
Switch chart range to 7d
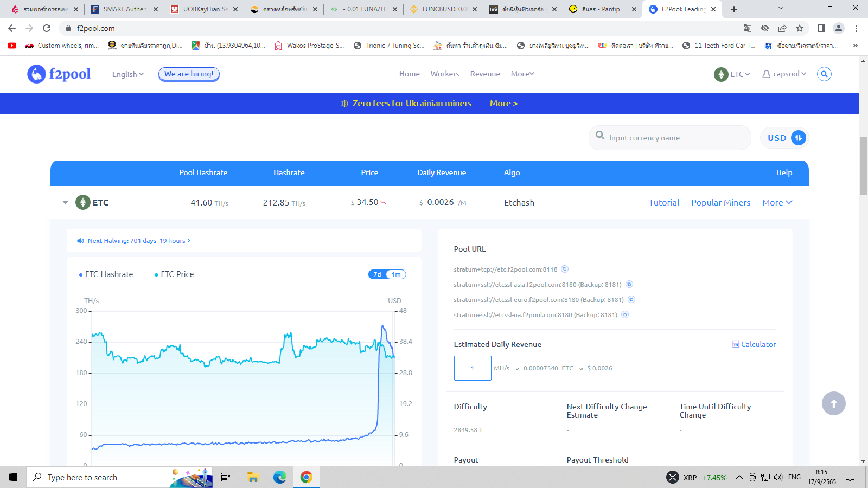coord(378,274)
